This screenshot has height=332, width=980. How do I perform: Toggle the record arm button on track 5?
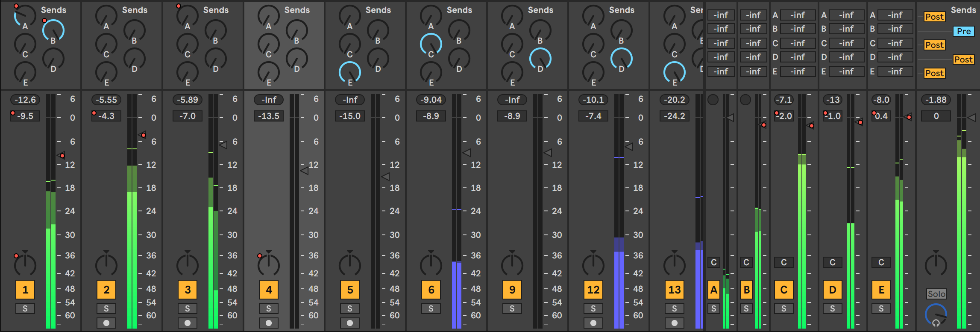tap(350, 323)
